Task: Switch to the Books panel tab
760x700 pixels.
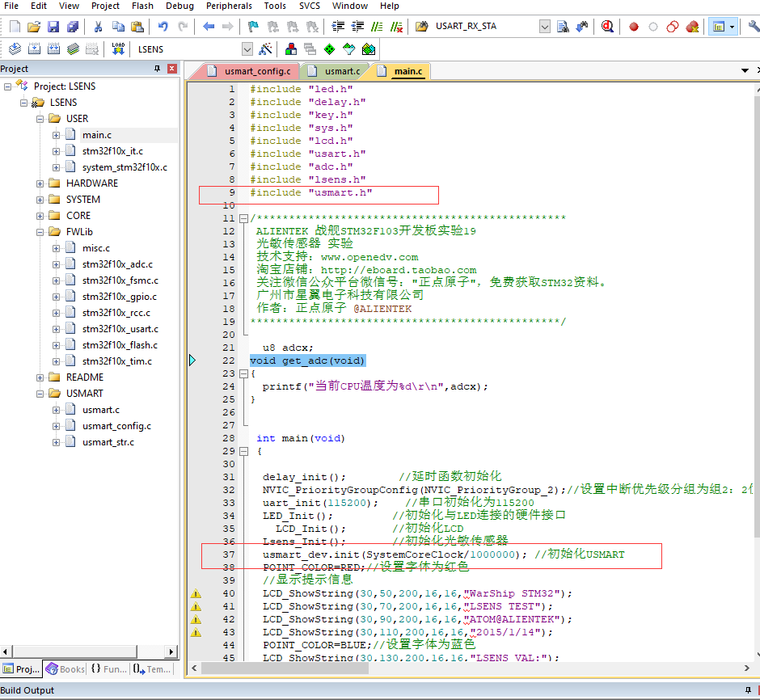Action: click(65, 669)
